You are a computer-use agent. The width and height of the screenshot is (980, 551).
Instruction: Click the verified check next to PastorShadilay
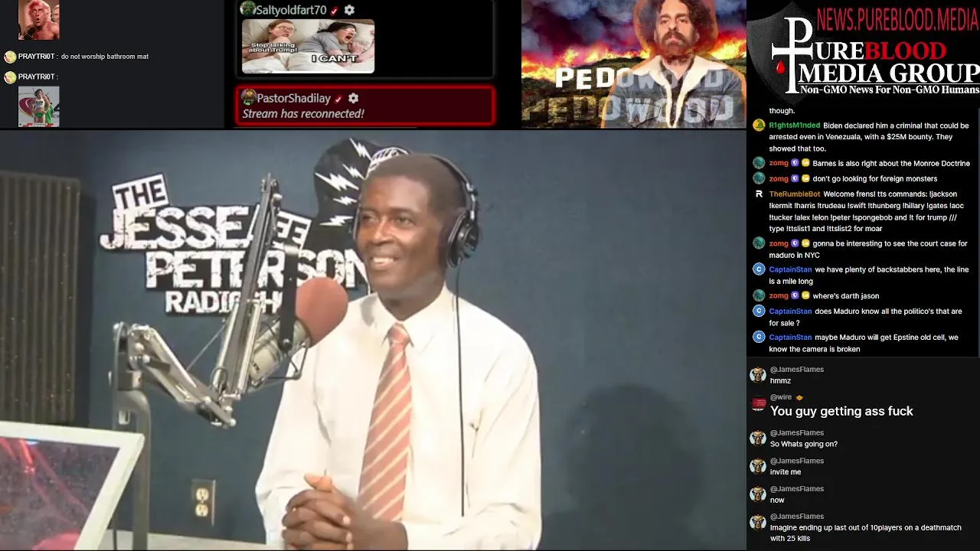(x=338, y=99)
